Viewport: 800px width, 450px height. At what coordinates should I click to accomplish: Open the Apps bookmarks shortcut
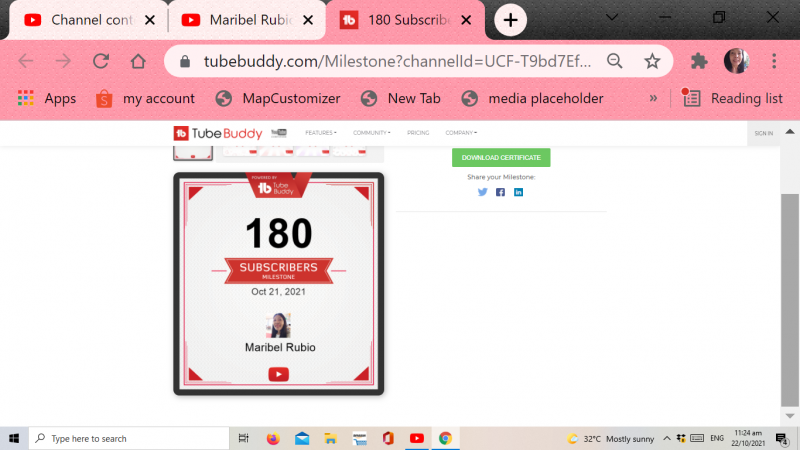(47, 98)
